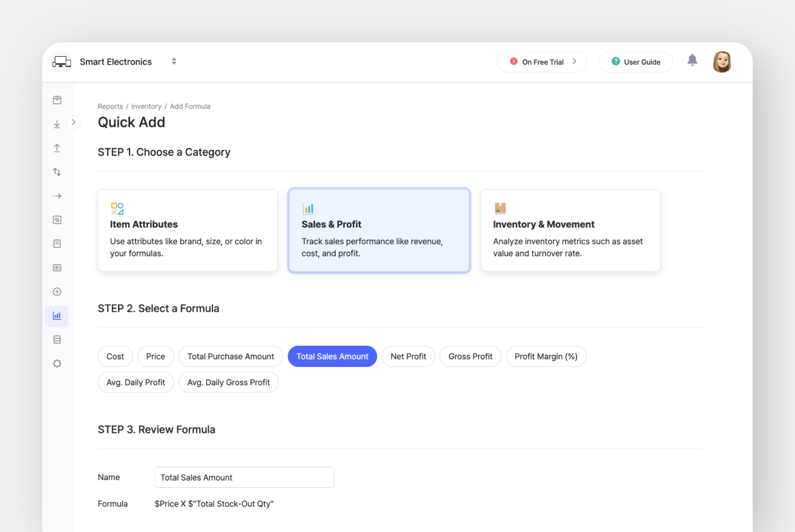The height and width of the screenshot is (532, 795).
Task: Open the User Guide
Action: (635, 61)
